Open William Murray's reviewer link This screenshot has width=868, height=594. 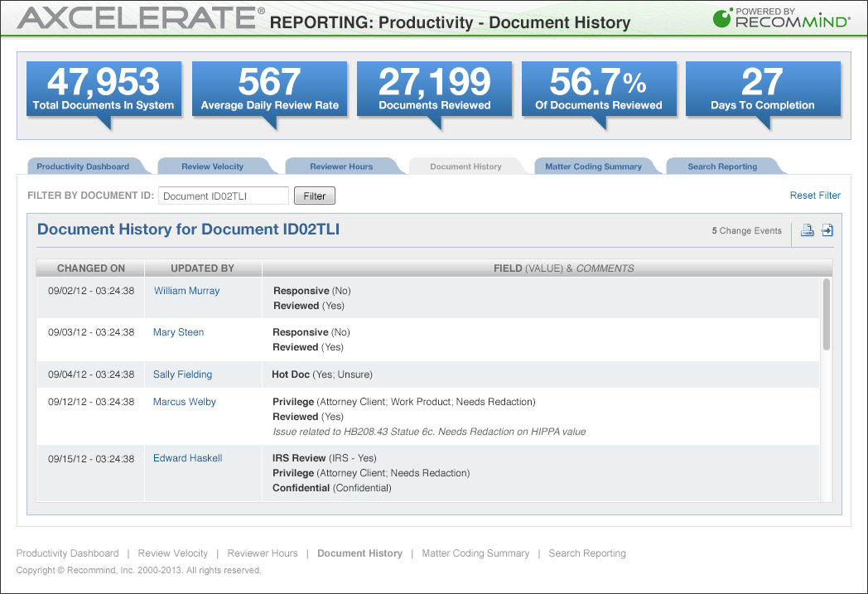pos(186,291)
